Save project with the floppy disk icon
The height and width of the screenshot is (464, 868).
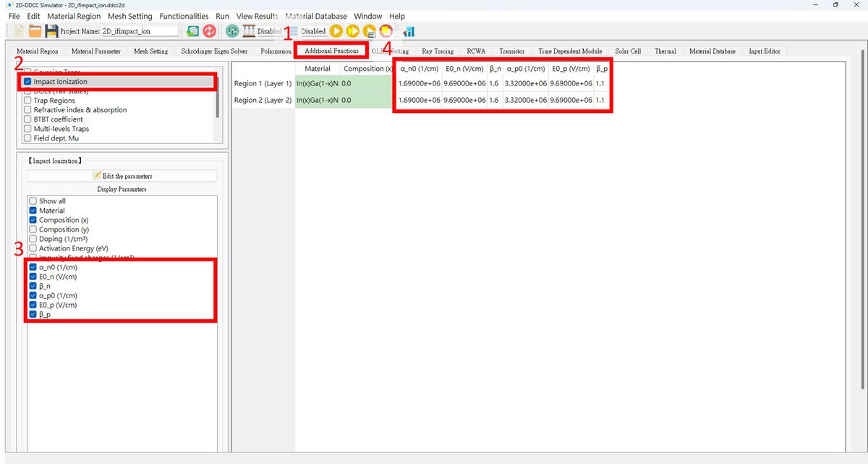point(51,31)
